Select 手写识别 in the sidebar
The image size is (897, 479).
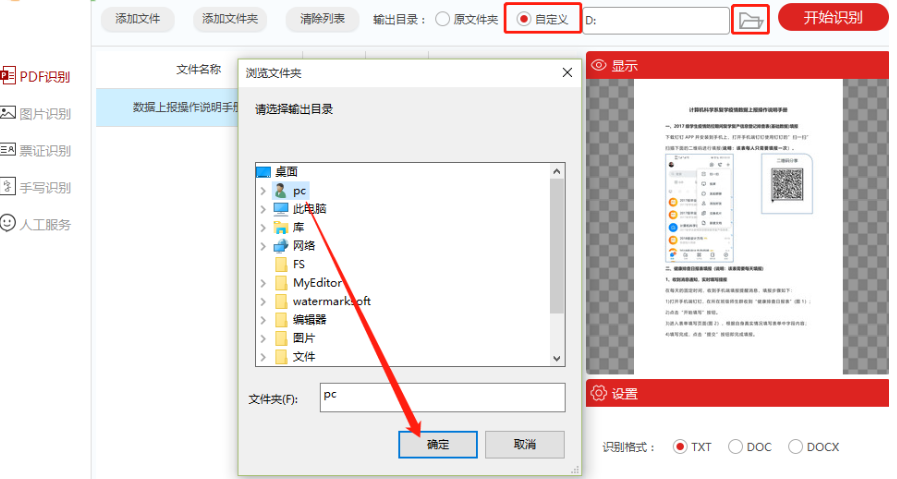point(35,187)
